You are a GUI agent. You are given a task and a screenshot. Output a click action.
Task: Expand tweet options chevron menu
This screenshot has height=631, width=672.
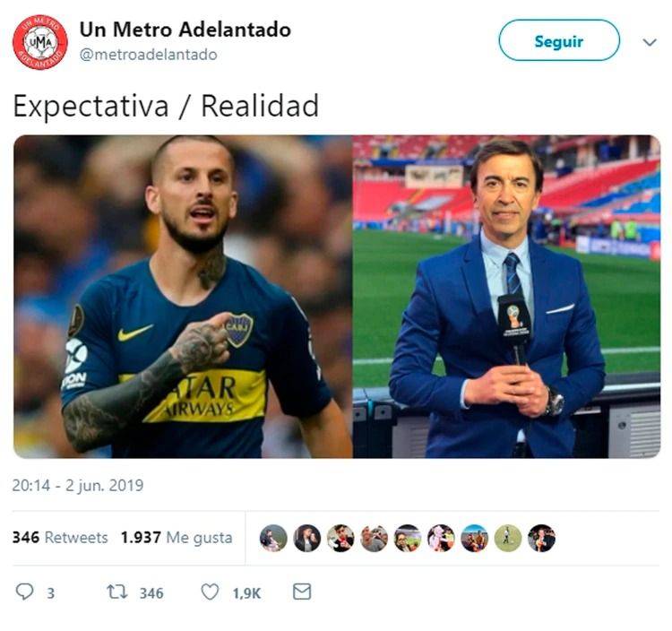point(650,42)
